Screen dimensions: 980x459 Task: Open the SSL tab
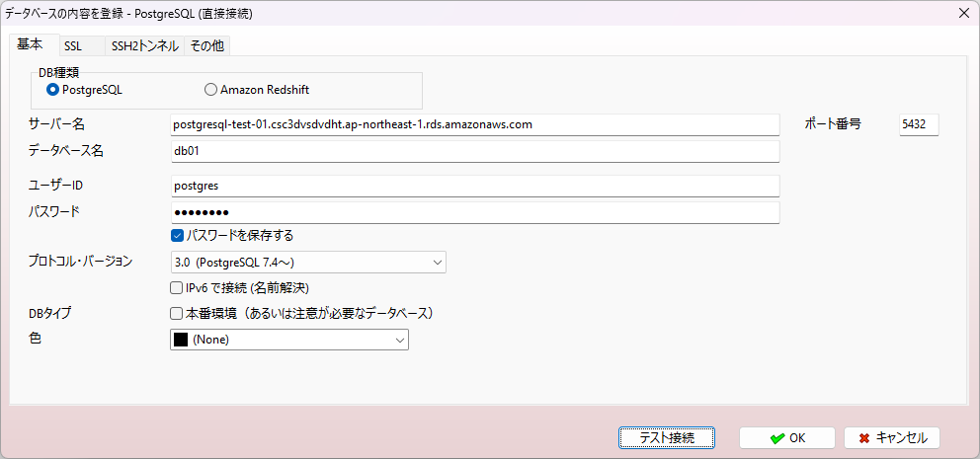(81, 46)
